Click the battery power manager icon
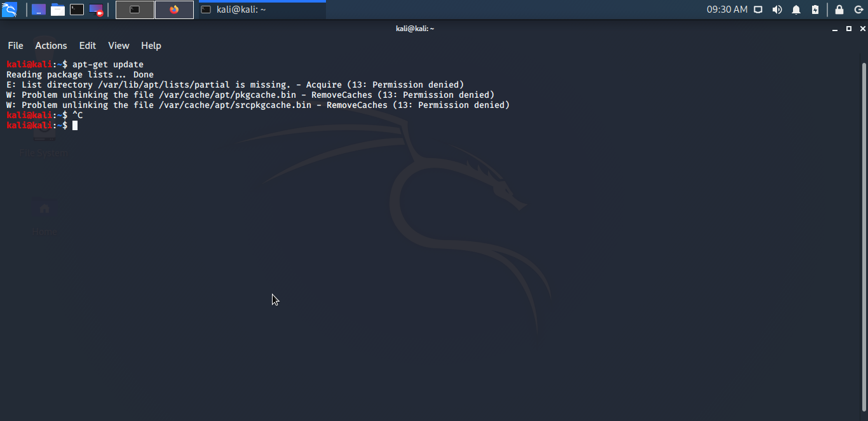This screenshot has height=421, width=868. coord(815,10)
